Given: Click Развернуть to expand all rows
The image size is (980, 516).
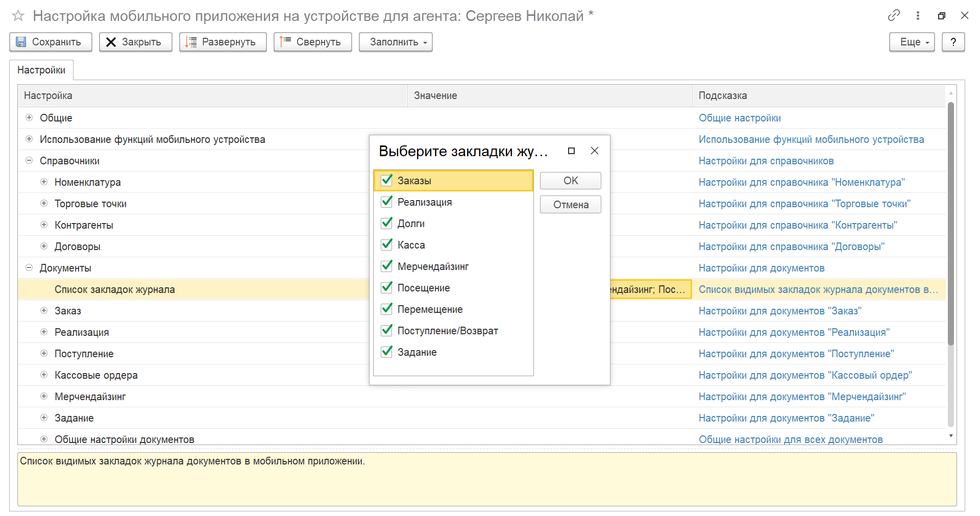Looking at the screenshot, I should tap(223, 42).
